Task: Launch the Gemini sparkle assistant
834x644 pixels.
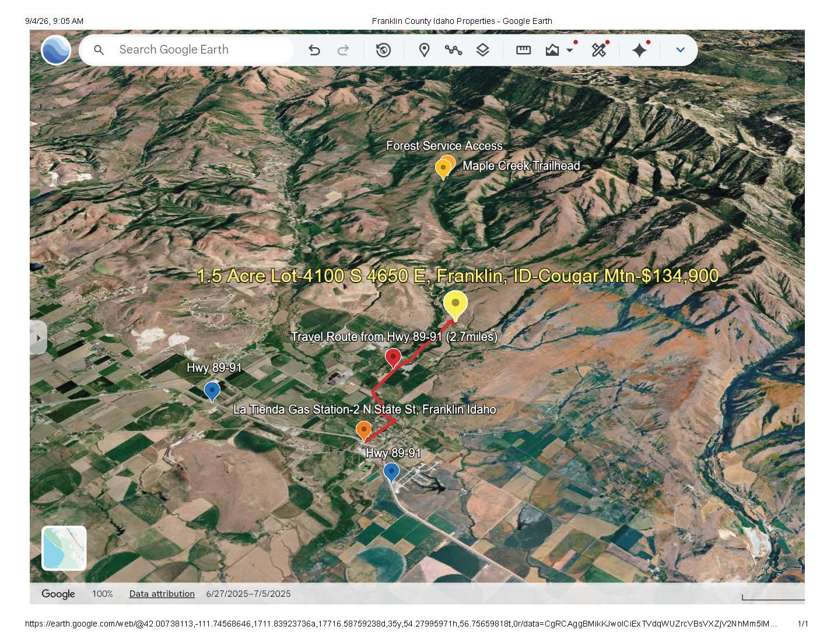Action: point(640,50)
